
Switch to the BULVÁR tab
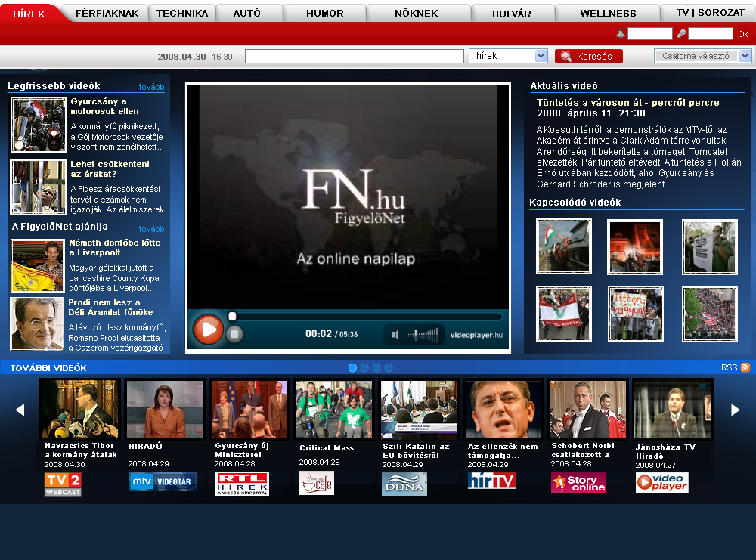(512, 14)
